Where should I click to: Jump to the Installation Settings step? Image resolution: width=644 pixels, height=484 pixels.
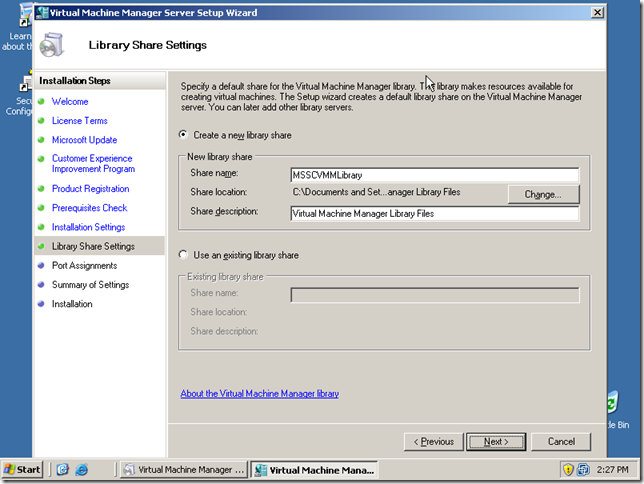[88, 227]
